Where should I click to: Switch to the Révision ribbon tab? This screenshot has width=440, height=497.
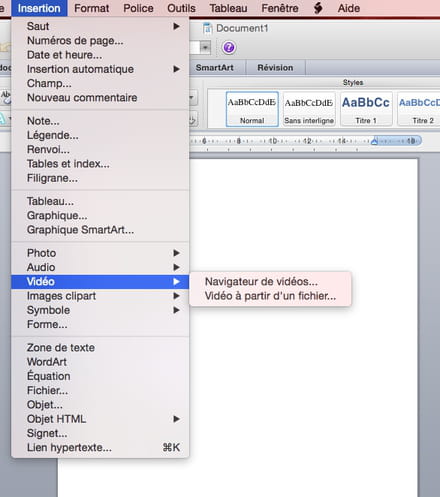(x=275, y=68)
